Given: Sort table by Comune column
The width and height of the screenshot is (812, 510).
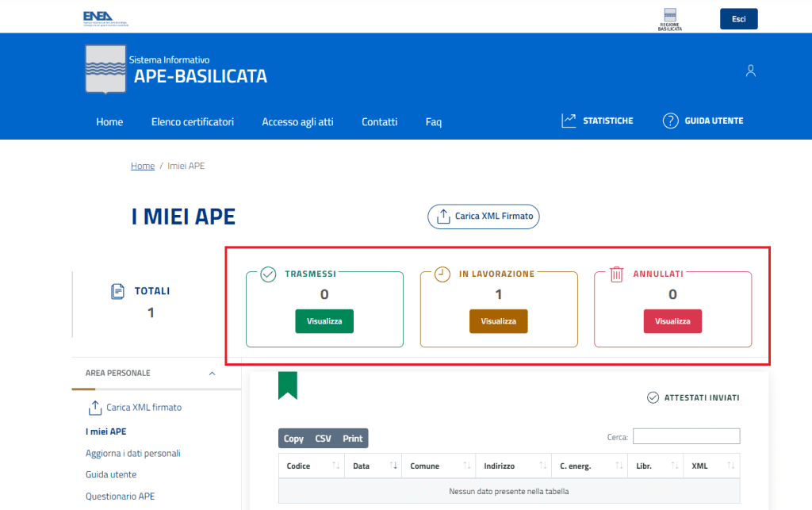Looking at the screenshot, I should coord(439,466).
